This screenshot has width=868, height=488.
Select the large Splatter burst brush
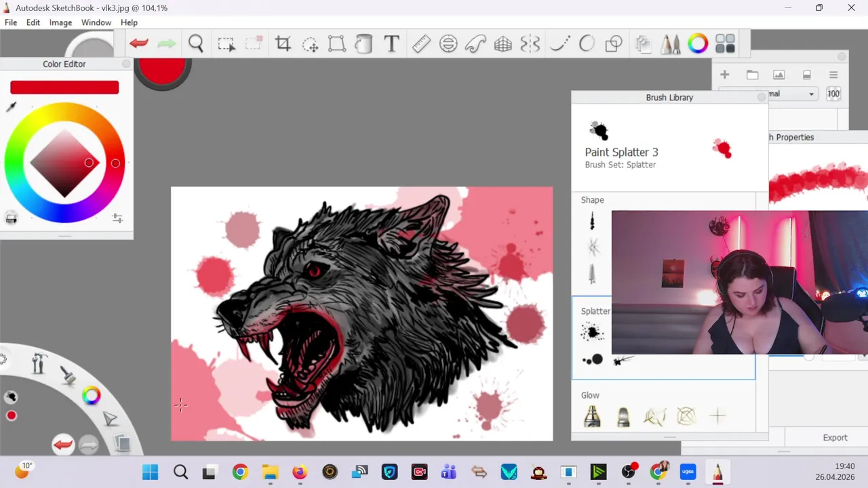point(592,332)
